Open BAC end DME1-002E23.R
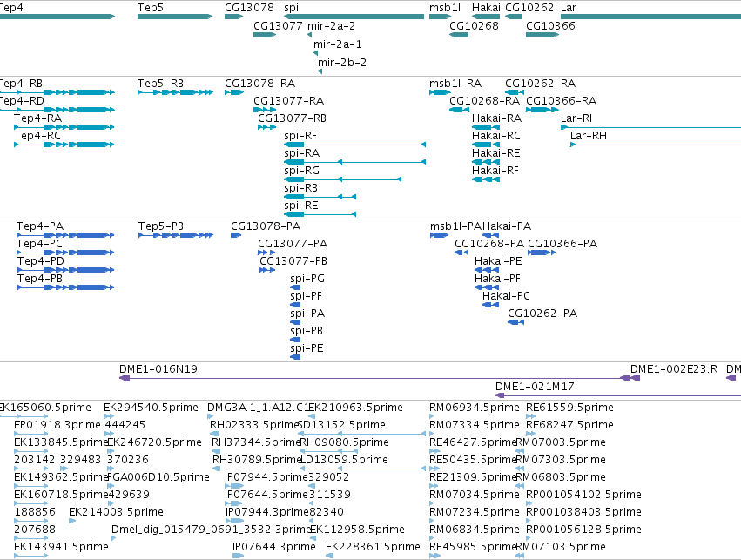The image size is (741, 560). click(x=674, y=369)
